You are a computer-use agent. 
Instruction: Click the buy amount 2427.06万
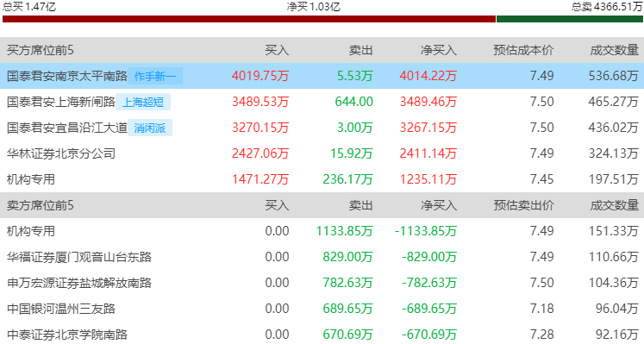tap(260, 153)
